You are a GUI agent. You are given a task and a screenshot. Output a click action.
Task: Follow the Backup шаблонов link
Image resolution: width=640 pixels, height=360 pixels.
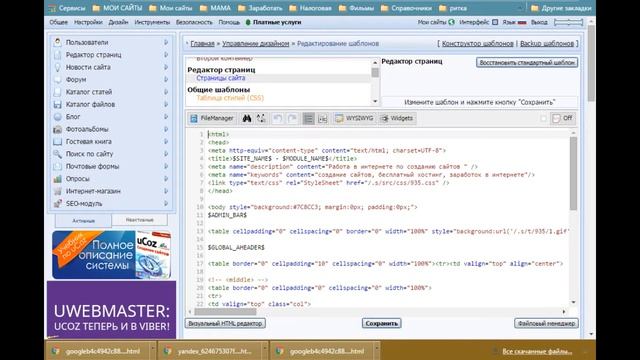[x=547, y=43]
